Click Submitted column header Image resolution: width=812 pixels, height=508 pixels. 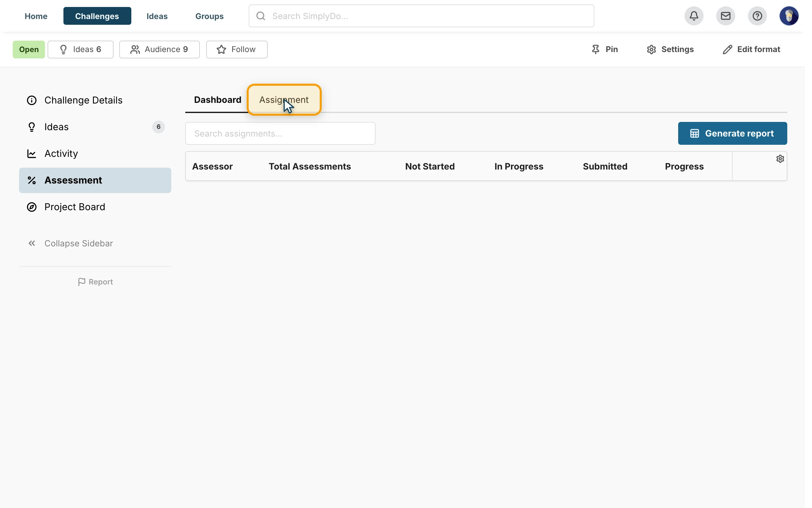coord(605,166)
